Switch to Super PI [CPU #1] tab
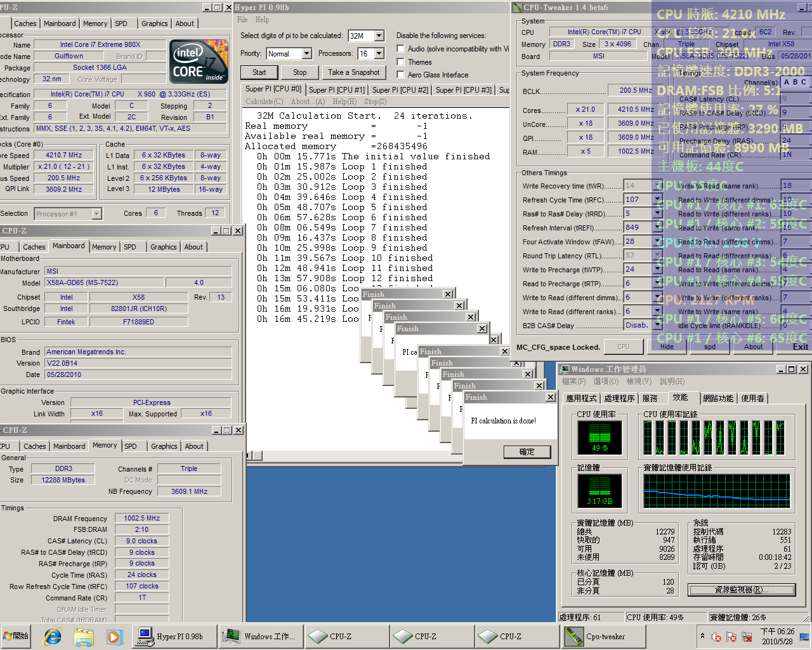812x650 pixels. tap(337, 90)
